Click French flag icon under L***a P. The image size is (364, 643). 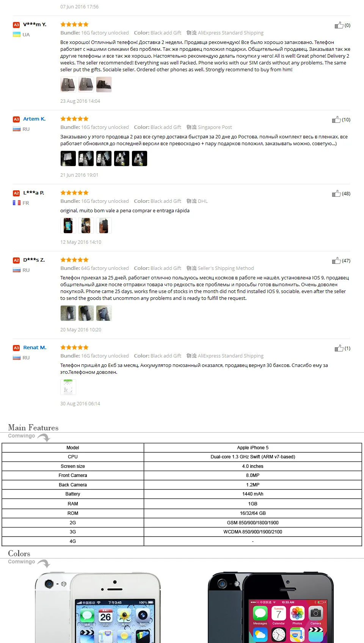click(x=17, y=203)
